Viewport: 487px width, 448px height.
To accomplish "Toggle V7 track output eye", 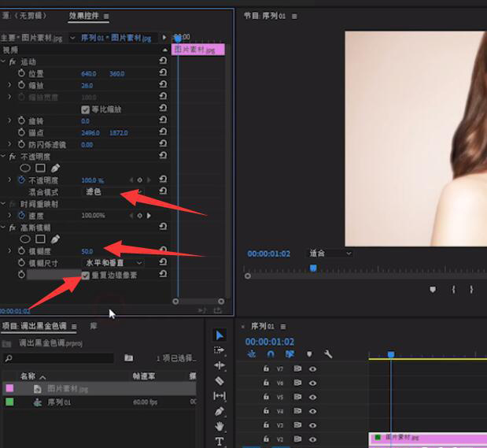I will click(313, 369).
